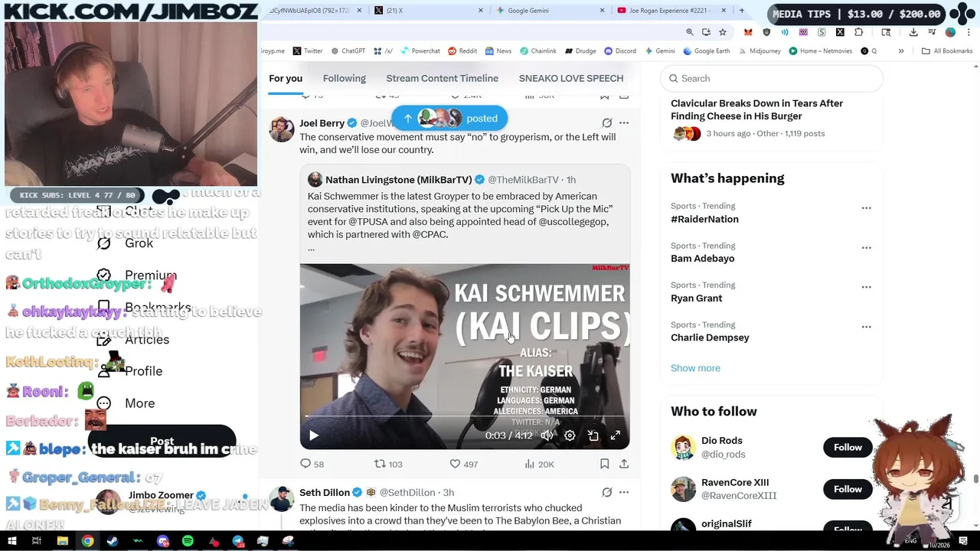
Task: Show more trending topics
Action: [695, 368]
